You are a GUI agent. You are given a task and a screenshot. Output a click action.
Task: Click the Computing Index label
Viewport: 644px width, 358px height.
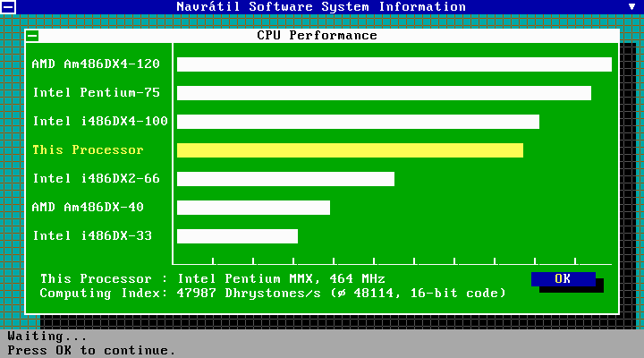[x=104, y=293]
